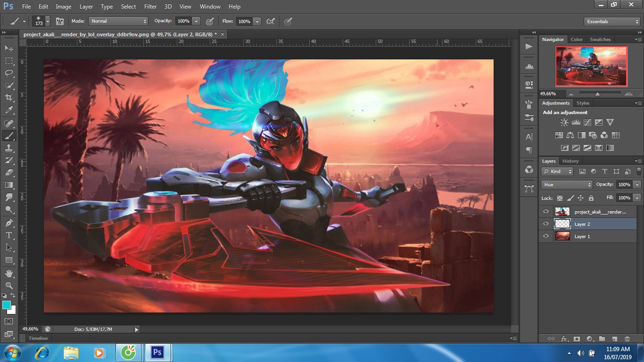
Task: Toggle Quick Mask mode
Action: (9, 321)
